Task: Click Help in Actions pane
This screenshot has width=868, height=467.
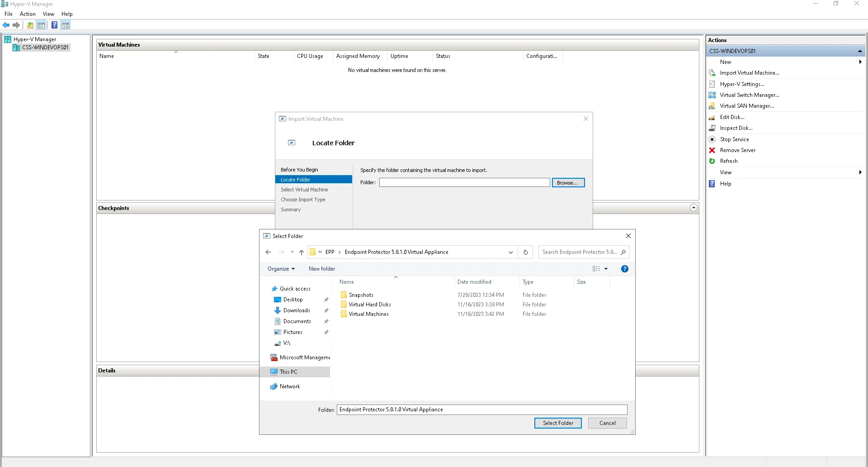Action: point(725,184)
